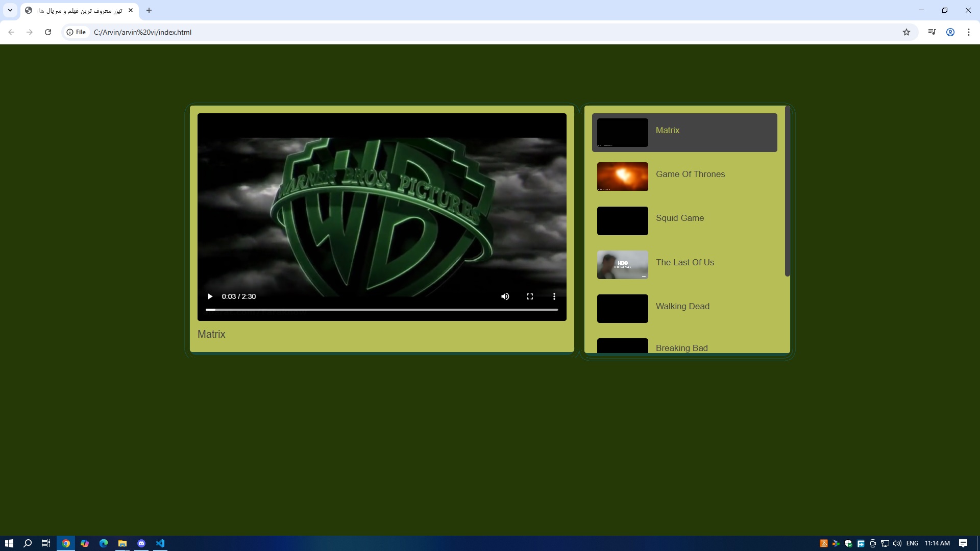Screen dimensions: 980x551
Task: Open the Chrome profile icon
Action: point(950,32)
